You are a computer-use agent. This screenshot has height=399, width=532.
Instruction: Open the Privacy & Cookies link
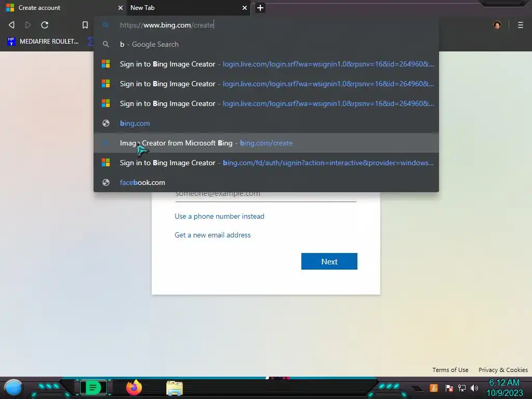pos(503,370)
